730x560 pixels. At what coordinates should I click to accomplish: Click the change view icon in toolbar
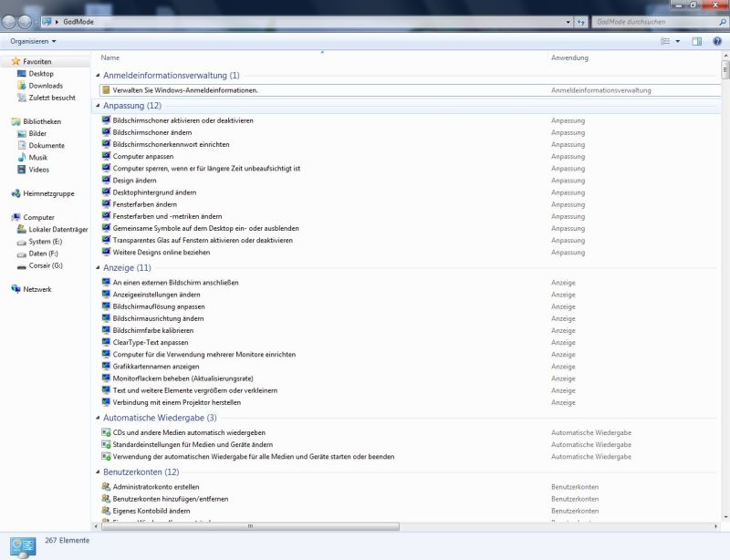click(665, 41)
